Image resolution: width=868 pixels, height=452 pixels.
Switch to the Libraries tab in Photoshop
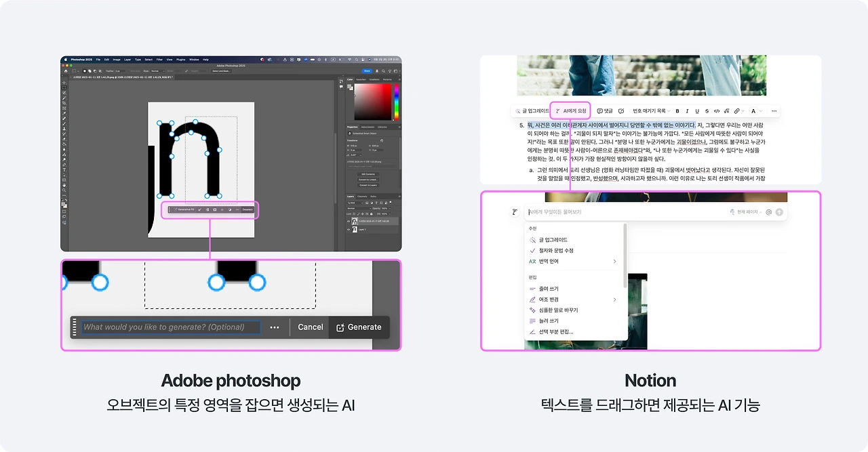click(x=382, y=127)
